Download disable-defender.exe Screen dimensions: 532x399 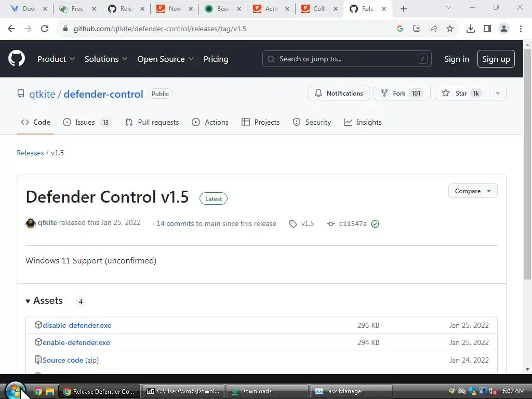coord(77,325)
